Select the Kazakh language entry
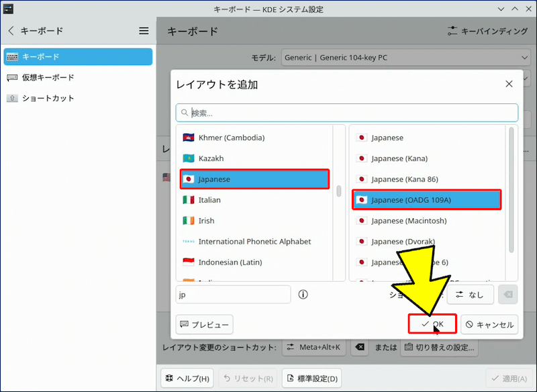The height and width of the screenshot is (392, 537). (211, 158)
